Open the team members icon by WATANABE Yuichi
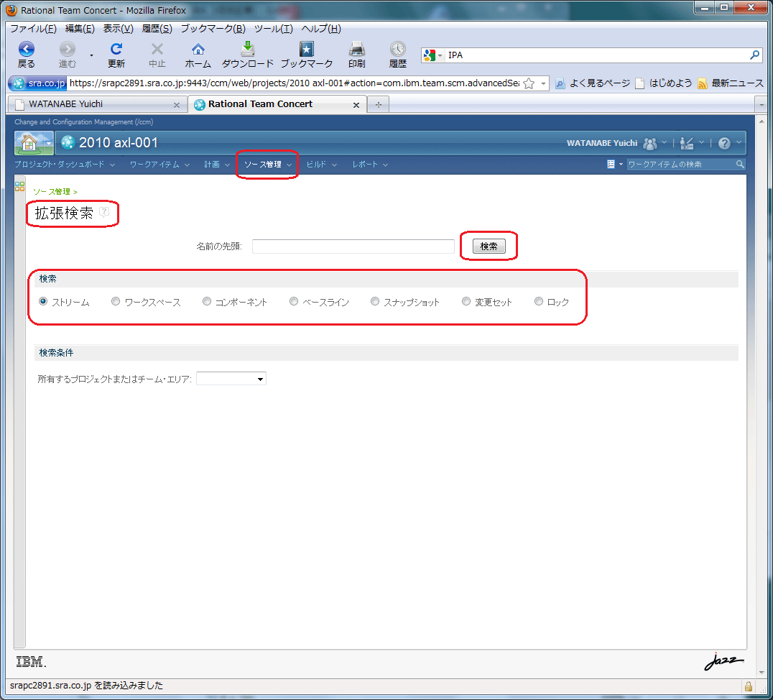 pos(650,143)
